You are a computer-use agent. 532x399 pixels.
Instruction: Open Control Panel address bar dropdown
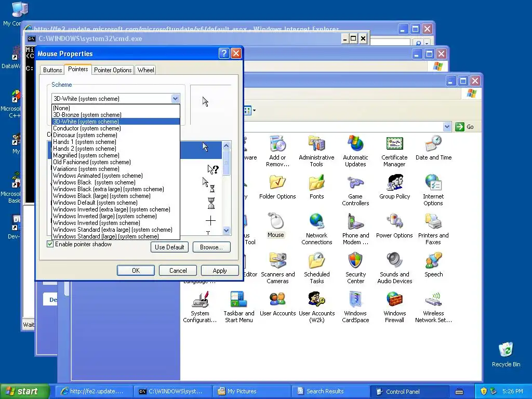click(447, 127)
